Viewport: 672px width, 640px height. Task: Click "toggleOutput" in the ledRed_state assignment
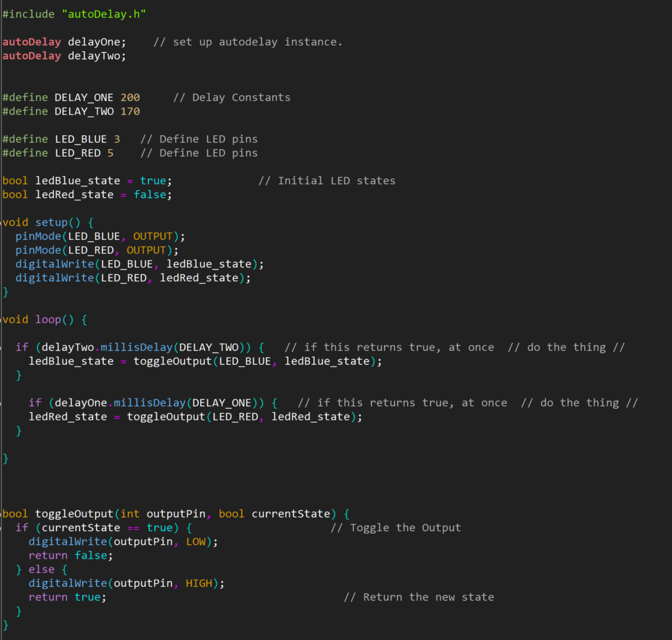coord(166,417)
